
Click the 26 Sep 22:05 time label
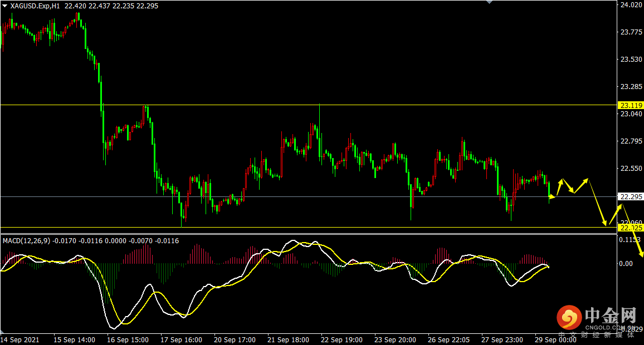point(448,339)
